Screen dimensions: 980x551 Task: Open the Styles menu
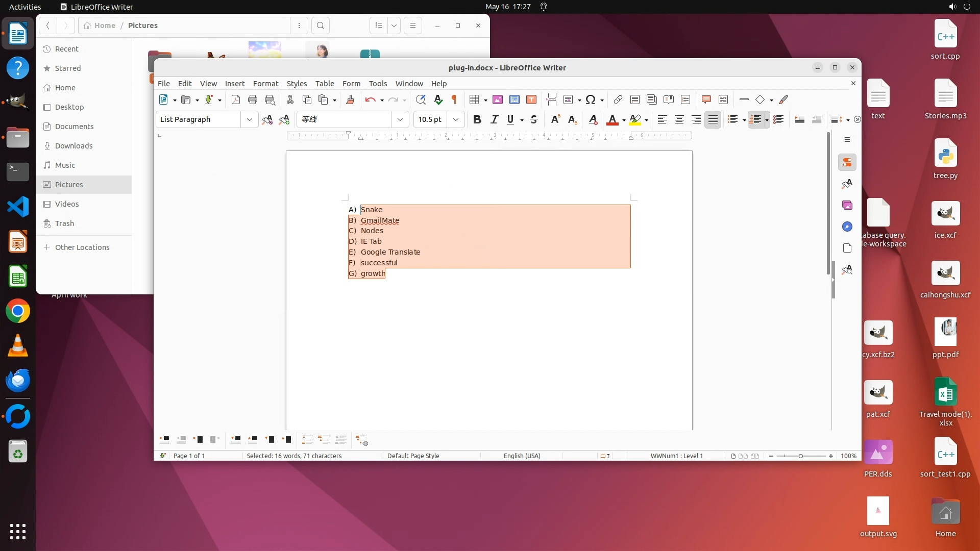click(297, 84)
